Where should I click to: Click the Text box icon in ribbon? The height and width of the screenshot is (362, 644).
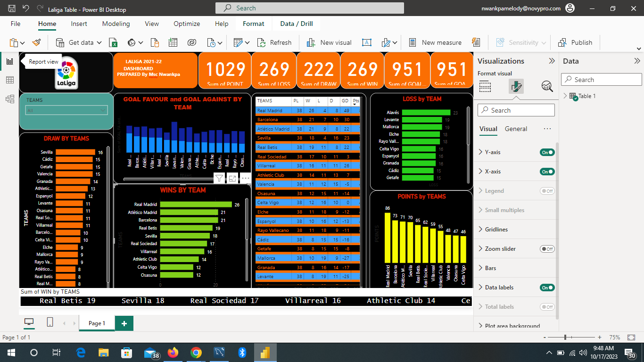[x=366, y=42]
